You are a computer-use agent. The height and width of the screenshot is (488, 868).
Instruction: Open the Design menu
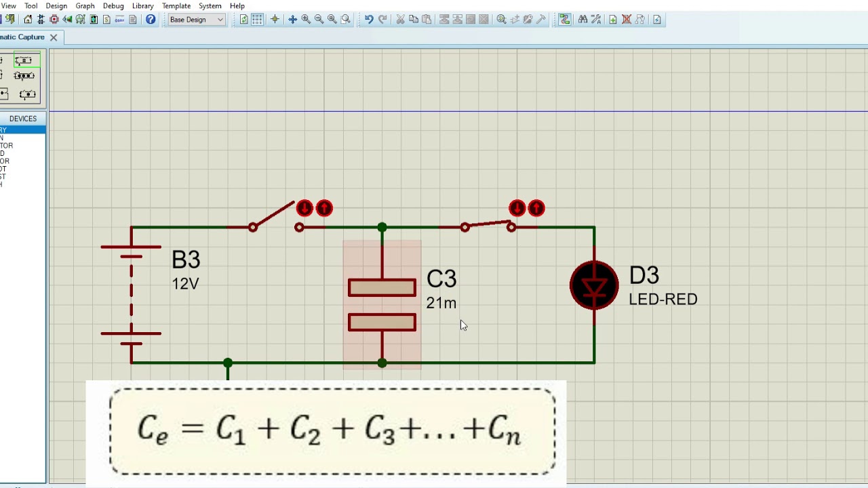pyautogui.click(x=56, y=5)
